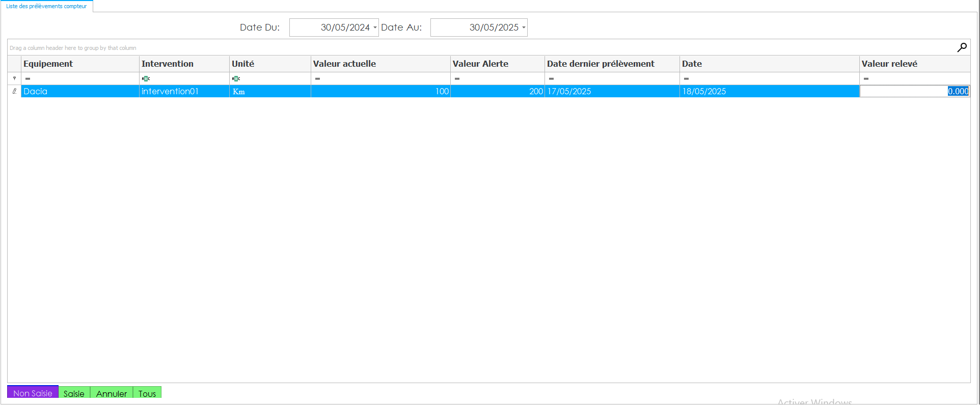Click the pencil edit indicator on Dacia row
Screen dimensions: 980x405
pos(14,91)
